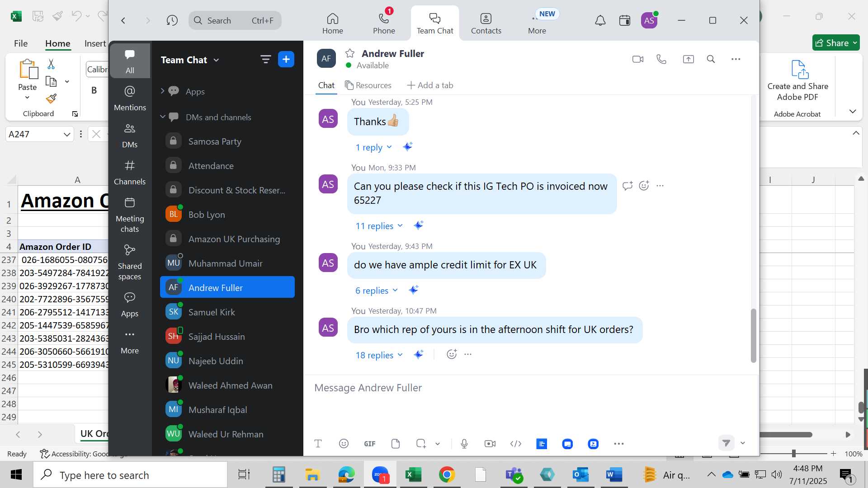
Task: Open Google Chrome from the taskbar
Action: (447, 475)
